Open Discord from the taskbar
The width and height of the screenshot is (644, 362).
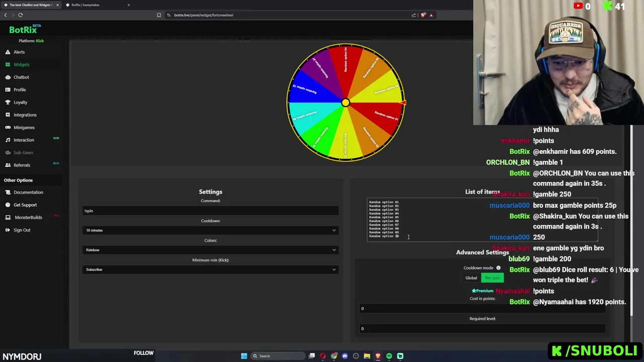[345, 356]
